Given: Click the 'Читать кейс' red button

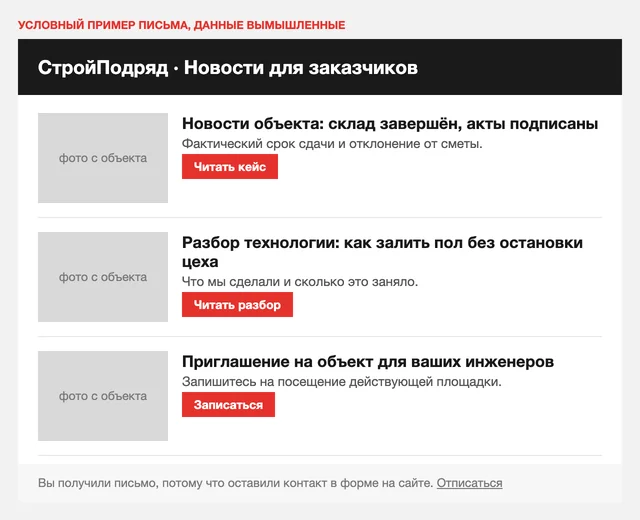Looking at the screenshot, I should (x=230, y=167).
